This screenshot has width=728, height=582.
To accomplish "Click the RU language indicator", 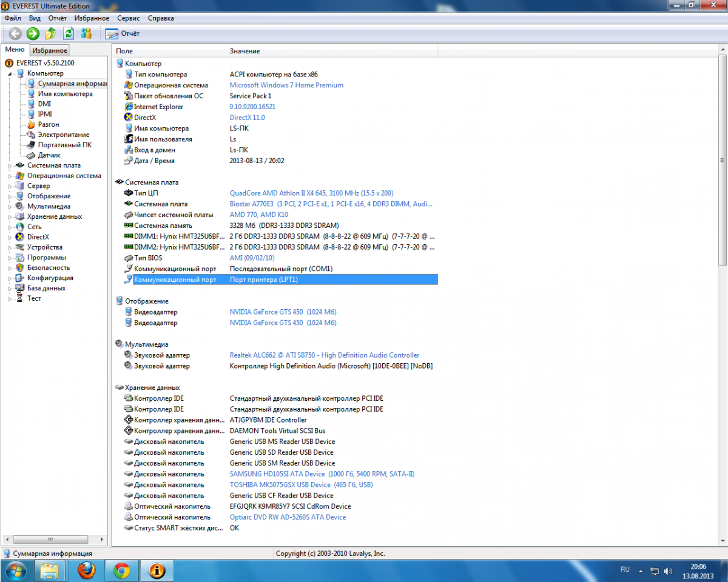I will point(625,569).
